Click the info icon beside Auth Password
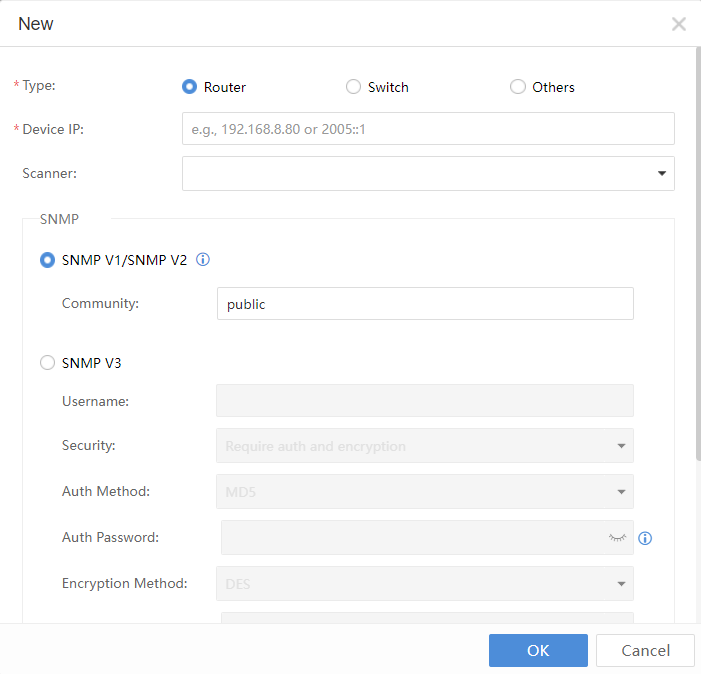 tap(645, 538)
